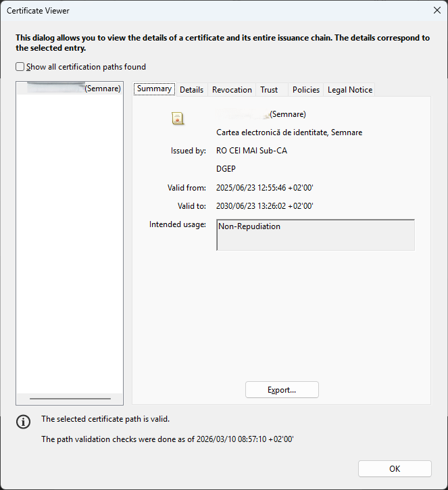Switch to the Summary tab

154,89
